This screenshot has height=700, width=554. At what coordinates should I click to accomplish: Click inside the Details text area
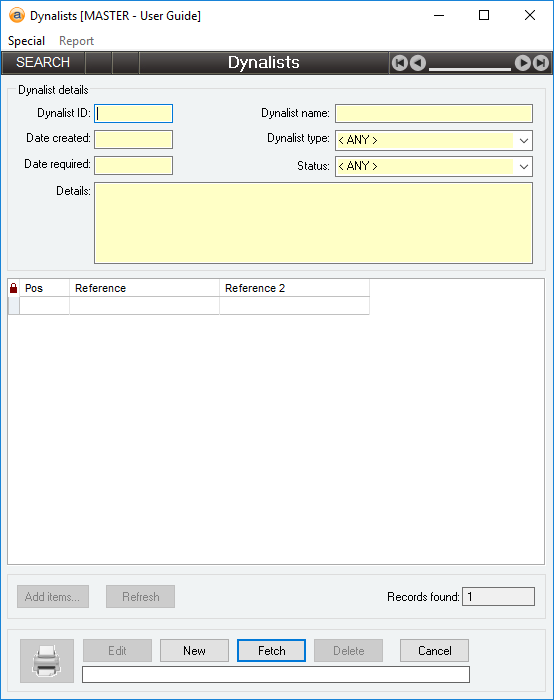(313, 223)
